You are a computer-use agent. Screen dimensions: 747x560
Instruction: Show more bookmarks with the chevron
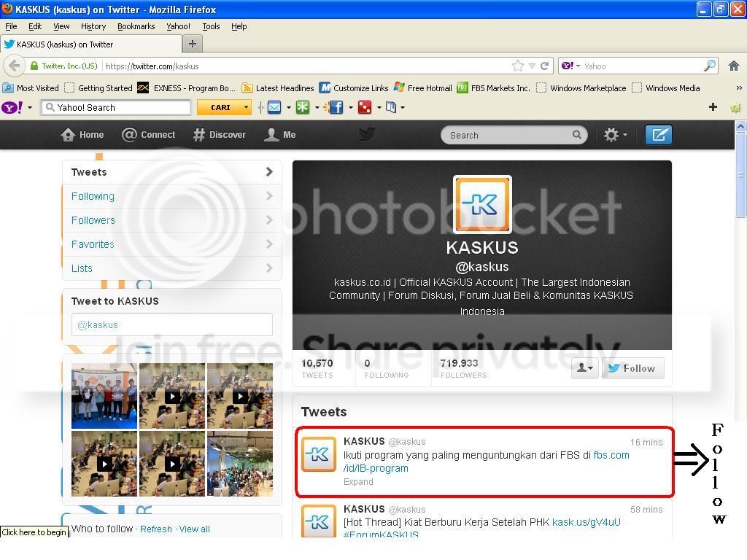739,87
